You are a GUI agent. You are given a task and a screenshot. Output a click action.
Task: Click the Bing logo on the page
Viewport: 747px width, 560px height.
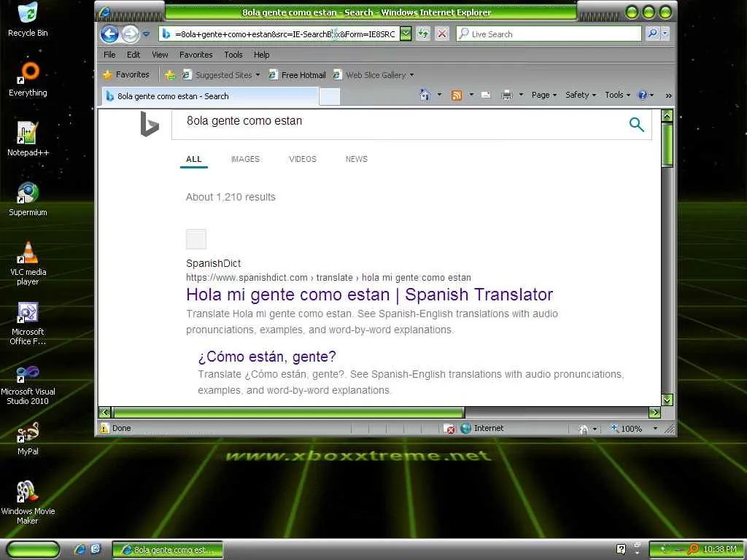[149, 124]
